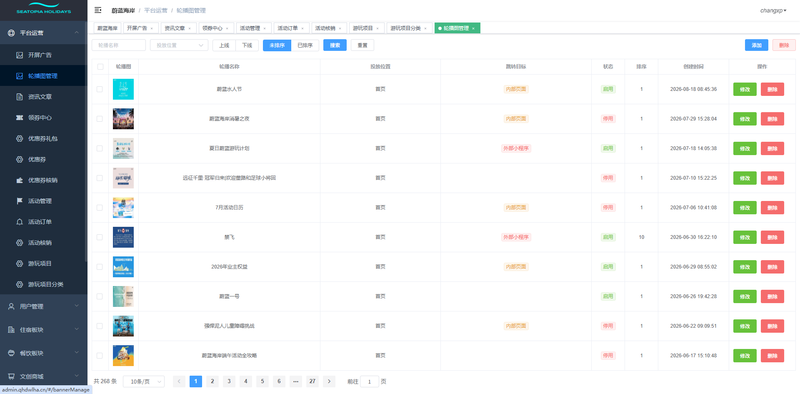The width and height of the screenshot is (800, 394).
Task: Check the row created 2026-07-18 14:05:38
Action: pyautogui.click(x=100, y=148)
